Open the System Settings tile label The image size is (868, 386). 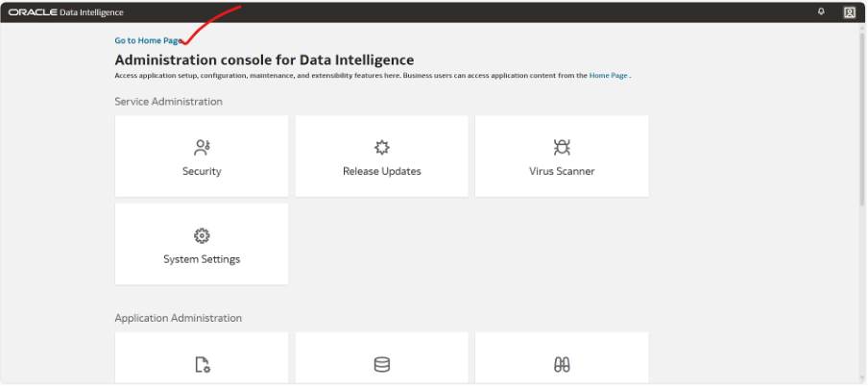[x=202, y=259]
